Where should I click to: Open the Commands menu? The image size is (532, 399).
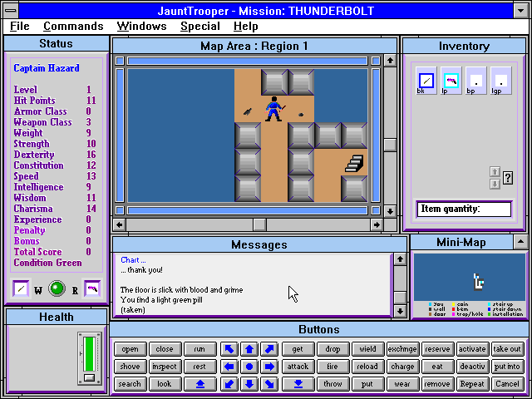click(73, 27)
